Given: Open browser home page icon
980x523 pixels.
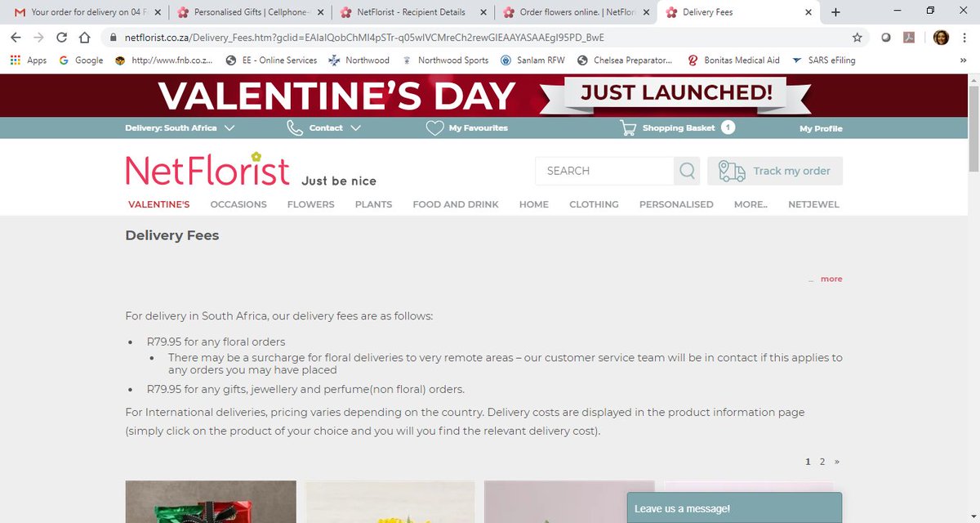Looking at the screenshot, I should (84, 38).
